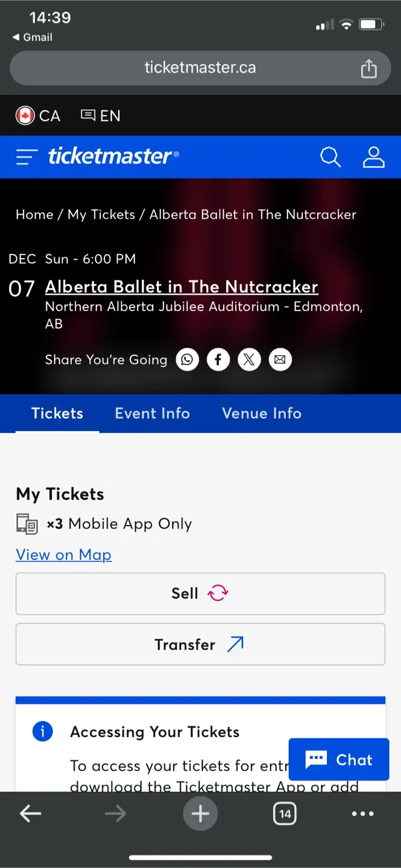Share event on X

(x=249, y=359)
